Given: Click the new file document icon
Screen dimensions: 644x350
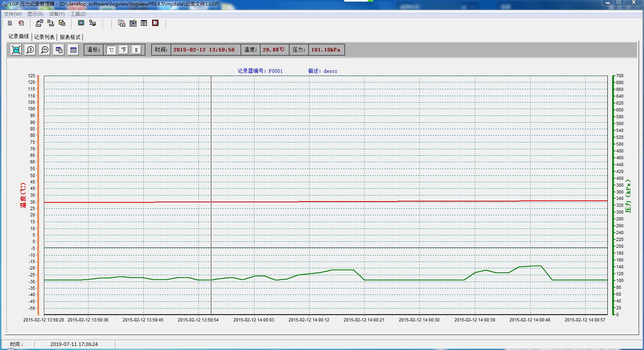Looking at the screenshot, I should pos(10,23).
